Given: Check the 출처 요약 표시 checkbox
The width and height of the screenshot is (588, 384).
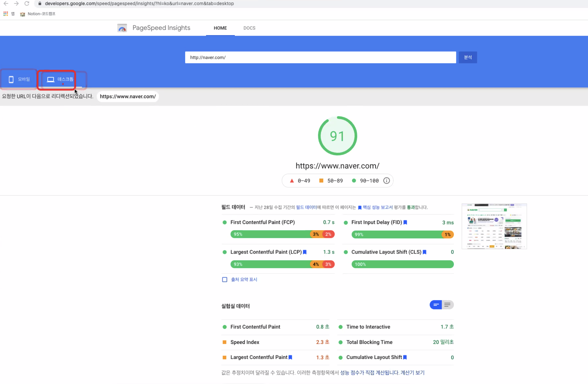Looking at the screenshot, I should 225,279.
